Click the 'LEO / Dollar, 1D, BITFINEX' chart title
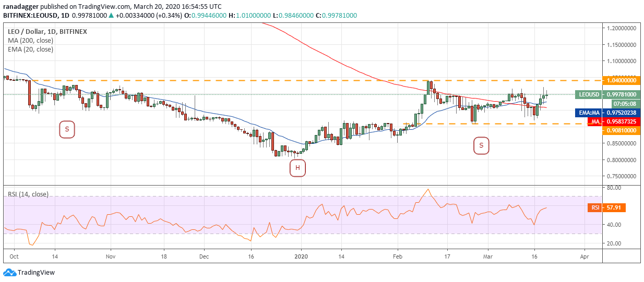This screenshot has width=644, height=282. tap(47, 32)
